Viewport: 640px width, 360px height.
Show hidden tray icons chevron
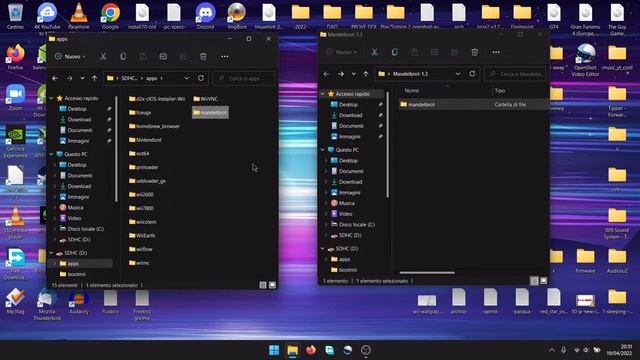pos(552,350)
